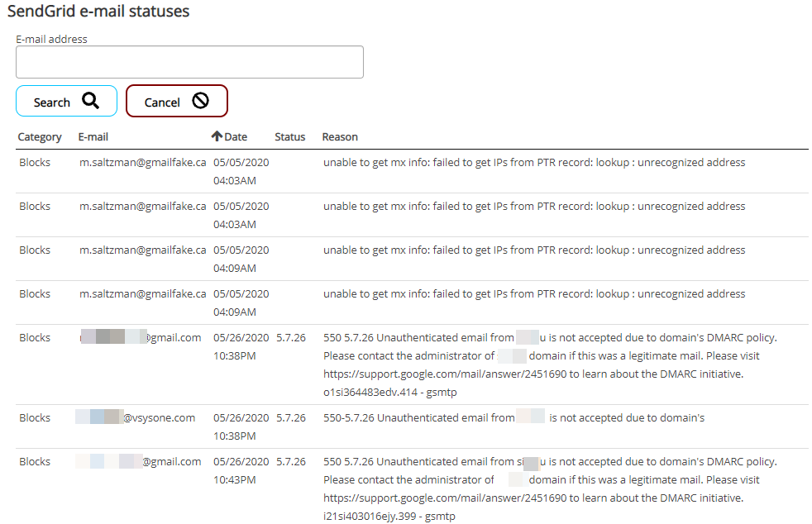Focus the E-mail address input field
Image resolution: width=812 pixels, height=524 pixels.
(189, 62)
